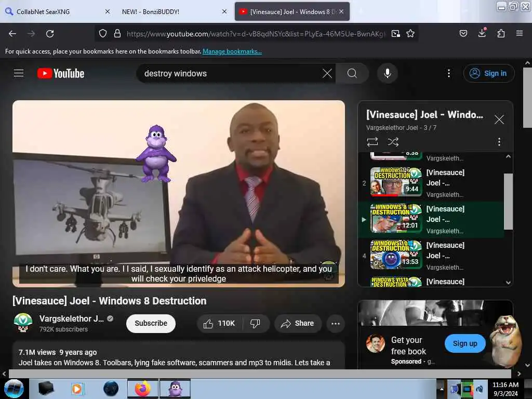The height and width of the screenshot is (399, 532).
Task: Bookmark this page with the star icon
Action: click(410, 34)
